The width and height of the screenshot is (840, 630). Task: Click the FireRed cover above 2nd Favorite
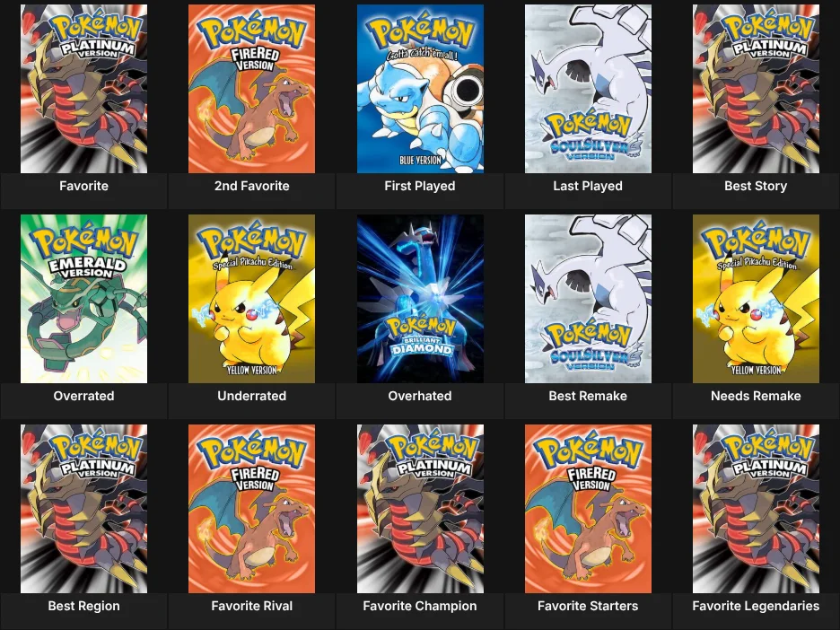coord(252,89)
